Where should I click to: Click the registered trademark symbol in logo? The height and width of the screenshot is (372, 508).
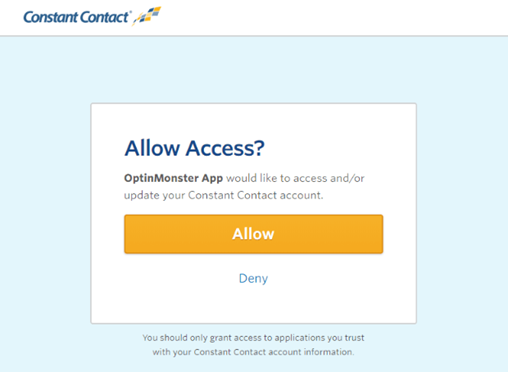pyautogui.click(x=130, y=12)
